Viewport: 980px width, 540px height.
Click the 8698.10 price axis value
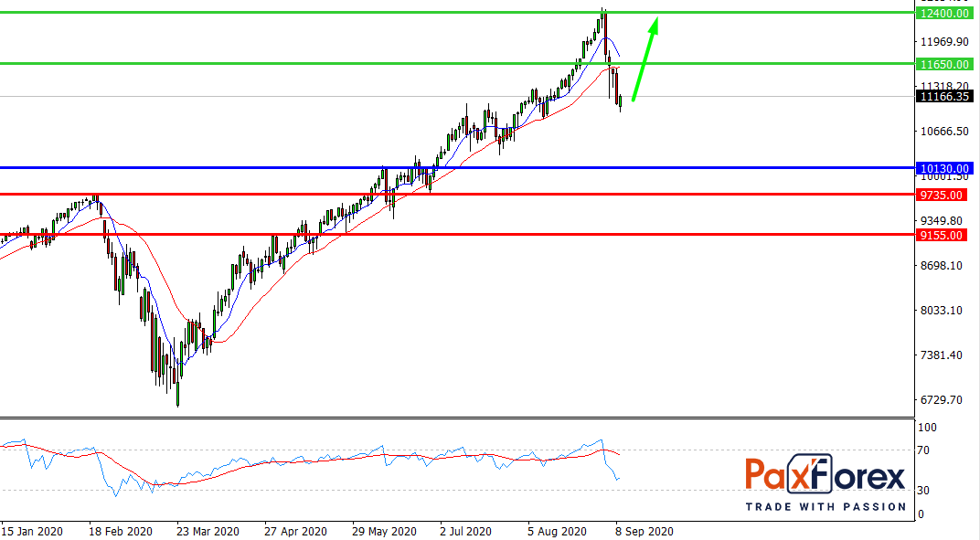pos(942,266)
